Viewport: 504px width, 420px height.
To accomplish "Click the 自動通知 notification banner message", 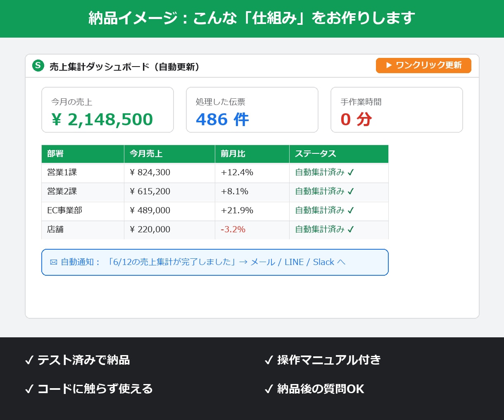I will [215, 262].
